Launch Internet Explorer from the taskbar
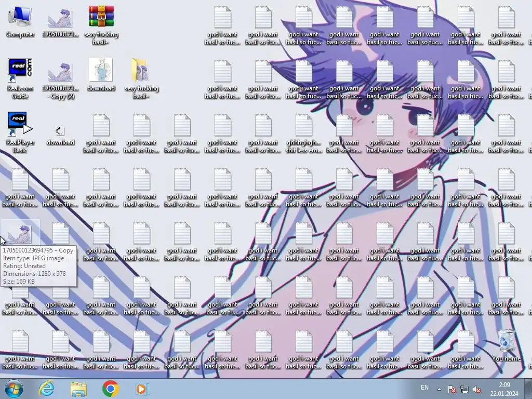This screenshot has height=399, width=532. click(46, 389)
